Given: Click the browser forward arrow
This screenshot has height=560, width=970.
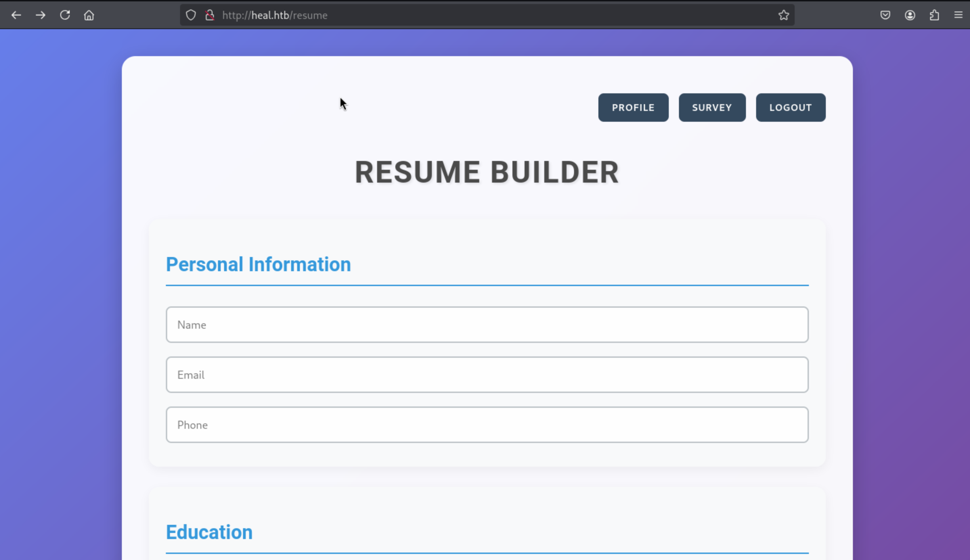Looking at the screenshot, I should (40, 15).
